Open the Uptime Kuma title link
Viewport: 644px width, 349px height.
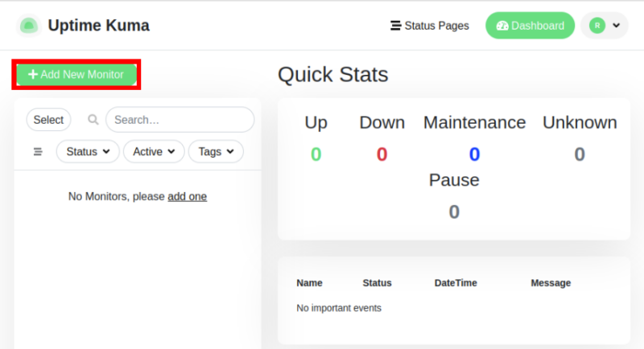click(x=98, y=26)
